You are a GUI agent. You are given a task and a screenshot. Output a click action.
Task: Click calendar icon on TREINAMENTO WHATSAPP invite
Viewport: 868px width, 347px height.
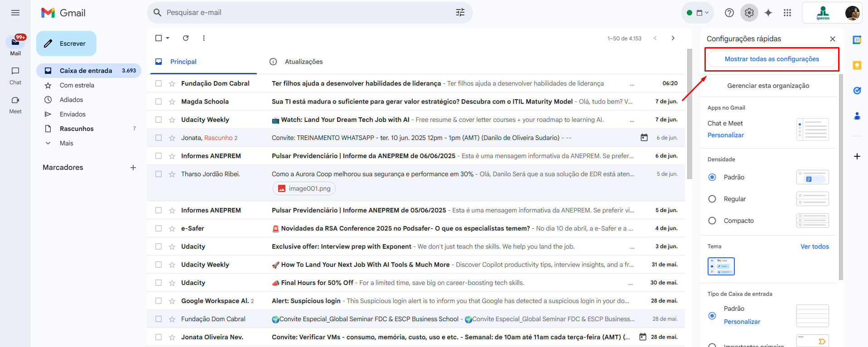pyautogui.click(x=644, y=137)
